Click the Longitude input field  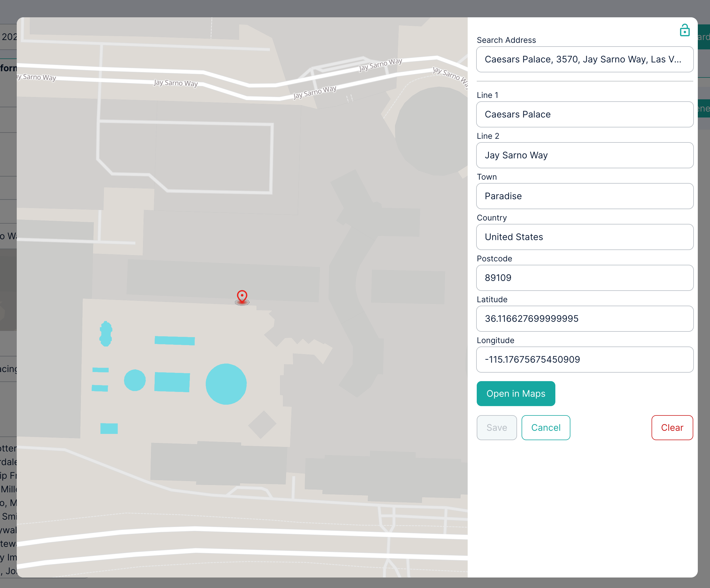585,360
